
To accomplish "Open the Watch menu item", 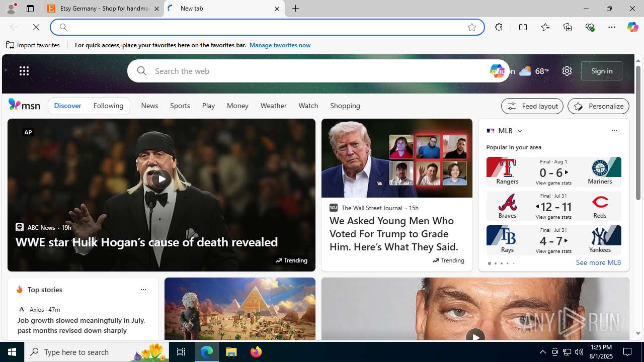I will pos(308,106).
